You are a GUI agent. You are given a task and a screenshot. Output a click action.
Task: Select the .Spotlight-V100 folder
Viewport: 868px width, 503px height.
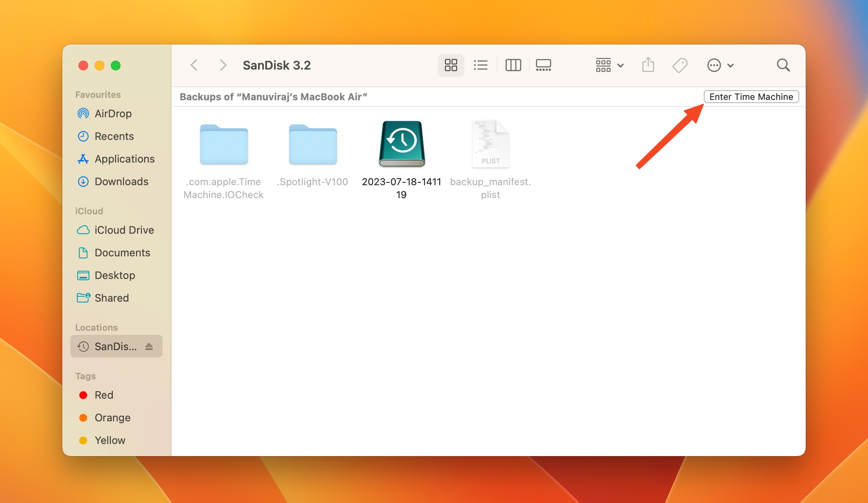tap(313, 145)
